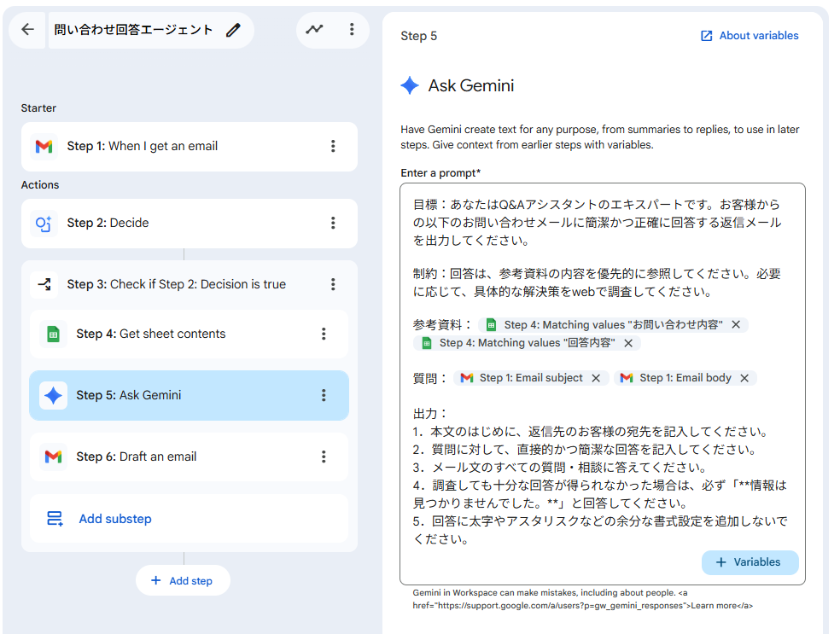The height and width of the screenshot is (634, 840).
Task: Open Step 6 Draft options menu
Action: click(324, 457)
